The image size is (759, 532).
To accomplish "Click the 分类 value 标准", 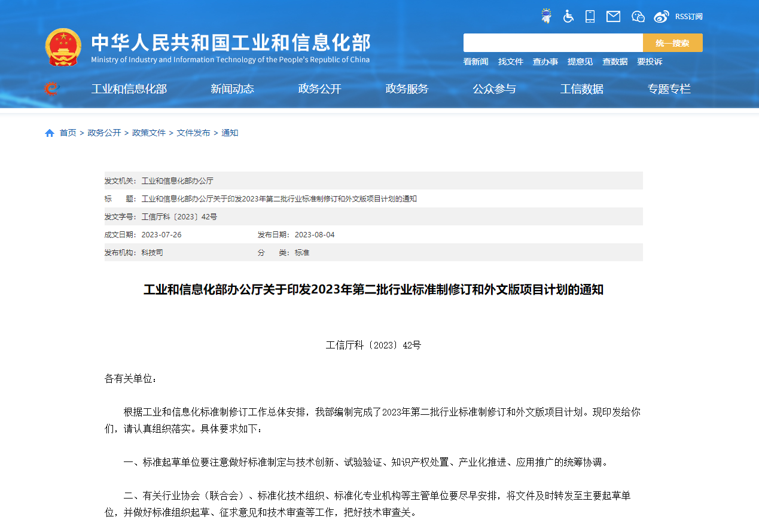I will (302, 252).
